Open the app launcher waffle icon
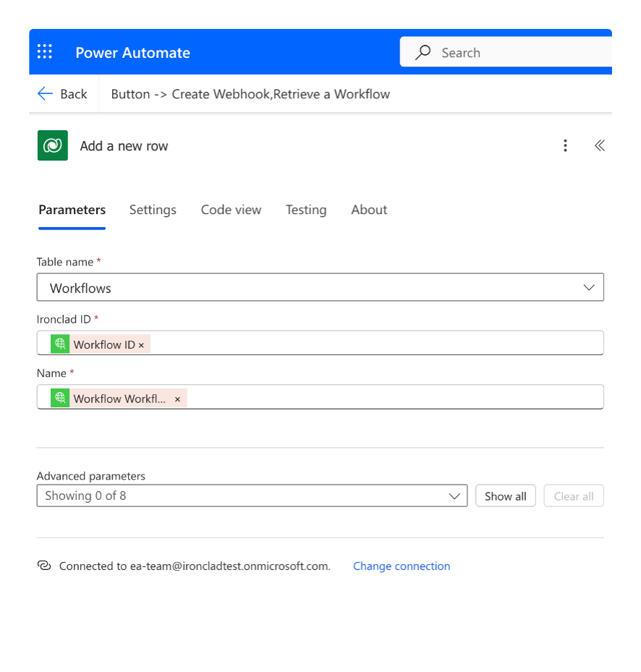 (x=45, y=51)
